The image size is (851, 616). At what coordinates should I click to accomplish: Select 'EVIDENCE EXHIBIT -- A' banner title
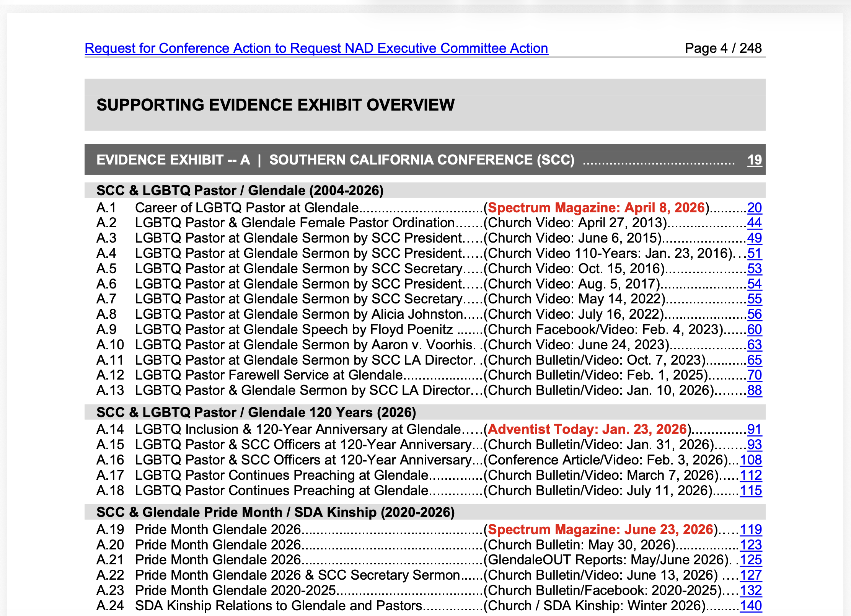click(173, 160)
